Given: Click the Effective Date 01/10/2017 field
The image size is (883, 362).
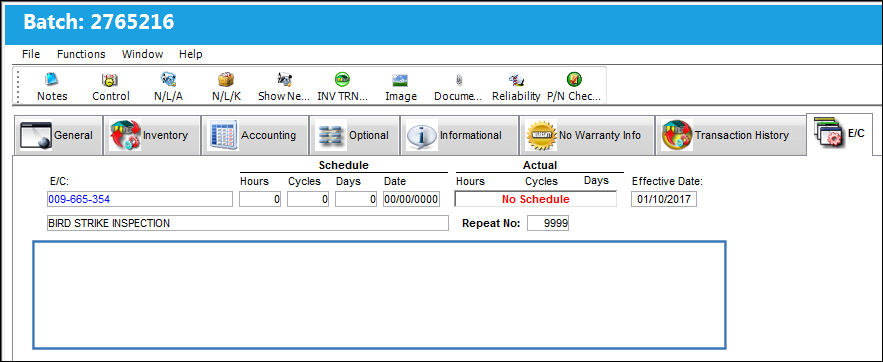Looking at the screenshot, I should [x=663, y=199].
